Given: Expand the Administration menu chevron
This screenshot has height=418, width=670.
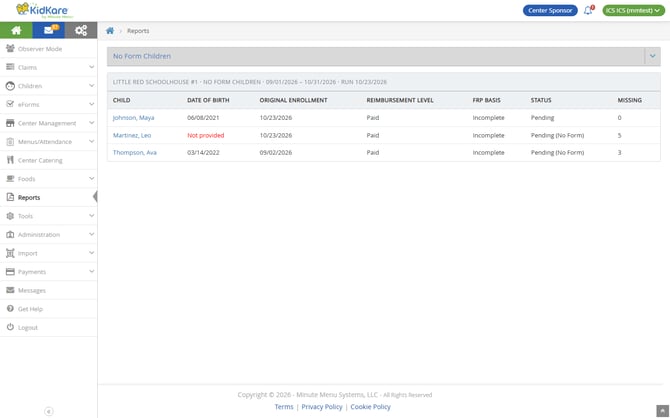Looking at the screenshot, I should pos(91,234).
